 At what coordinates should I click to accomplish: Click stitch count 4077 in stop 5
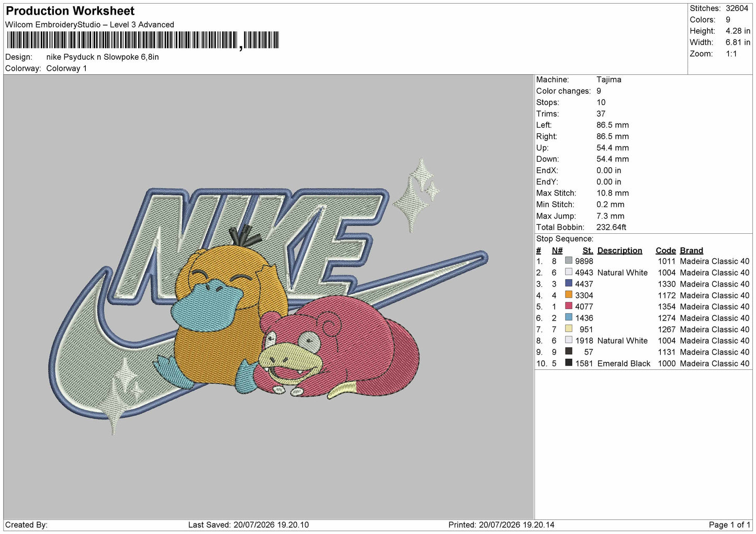584,306
